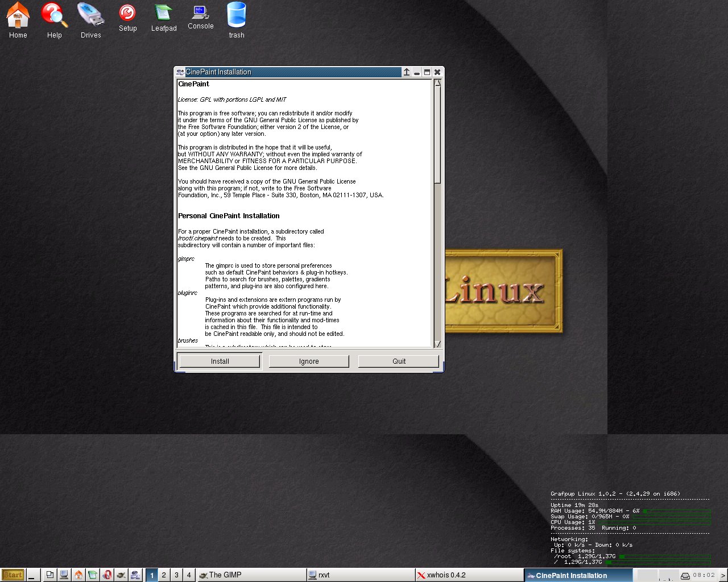Image resolution: width=728 pixels, height=582 pixels.
Task: Click the 'Personal CinePaint Installation' heading
Action: (x=229, y=216)
